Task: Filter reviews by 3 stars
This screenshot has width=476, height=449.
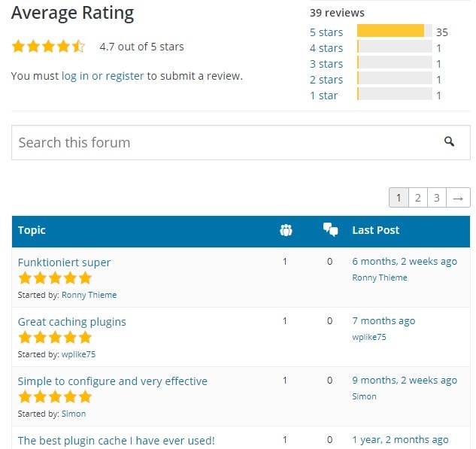Action: tap(326, 64)
